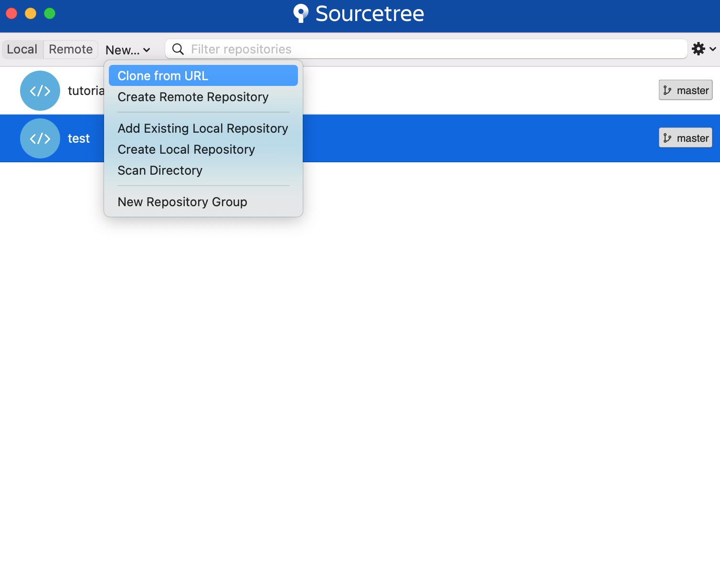Switch to the Local tab

pos(22,49)
